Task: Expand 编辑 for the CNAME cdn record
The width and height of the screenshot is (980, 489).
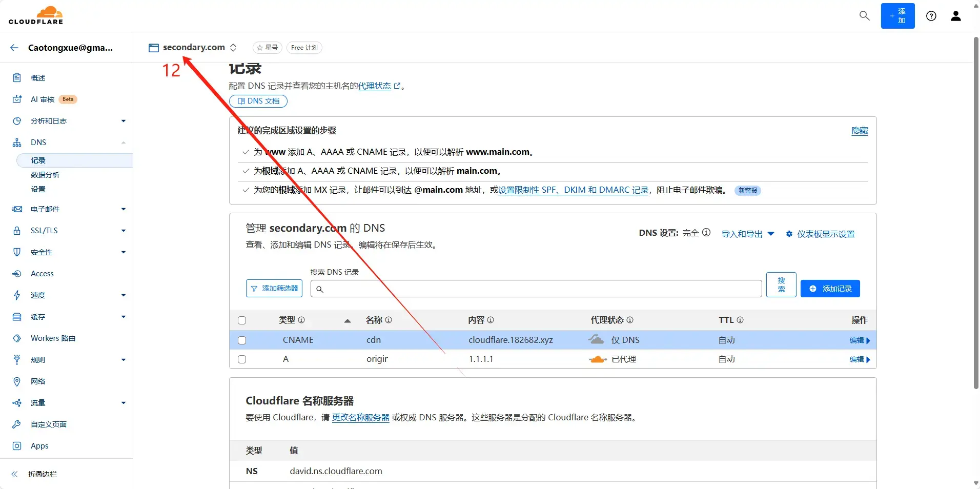Action: click(x=860, y=340)
